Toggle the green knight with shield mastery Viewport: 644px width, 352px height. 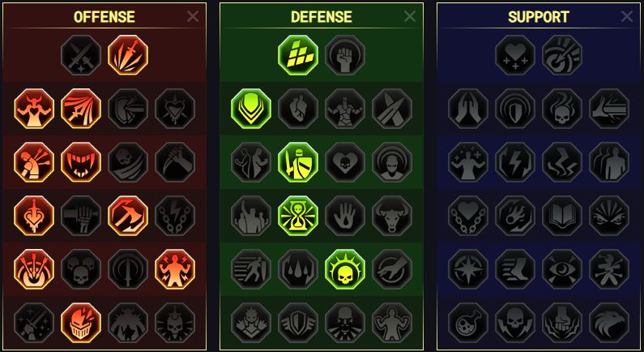click(x=298, y=162)
